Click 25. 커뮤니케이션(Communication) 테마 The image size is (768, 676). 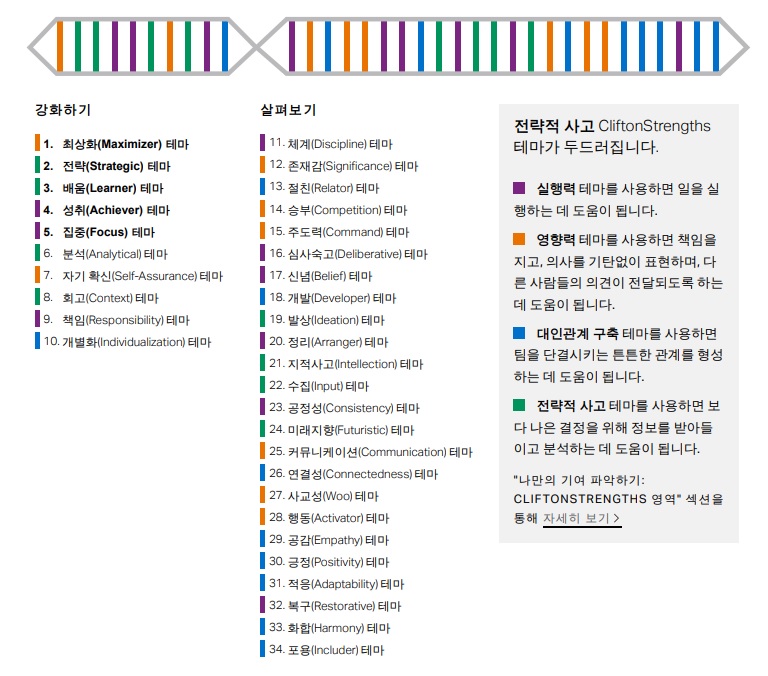[x=367, y=452]
